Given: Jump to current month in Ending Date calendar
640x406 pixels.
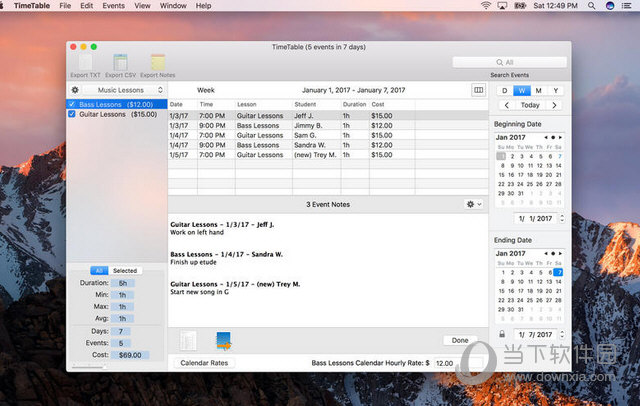Looking at the screenshot, I should tap(553, 253).
